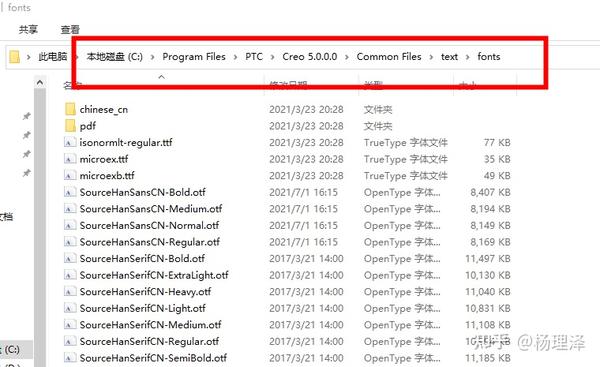600x367 pixels.
Task: Select file name SourceHanSansCN-Normal.otf
Action: click(x=149, y=225)
